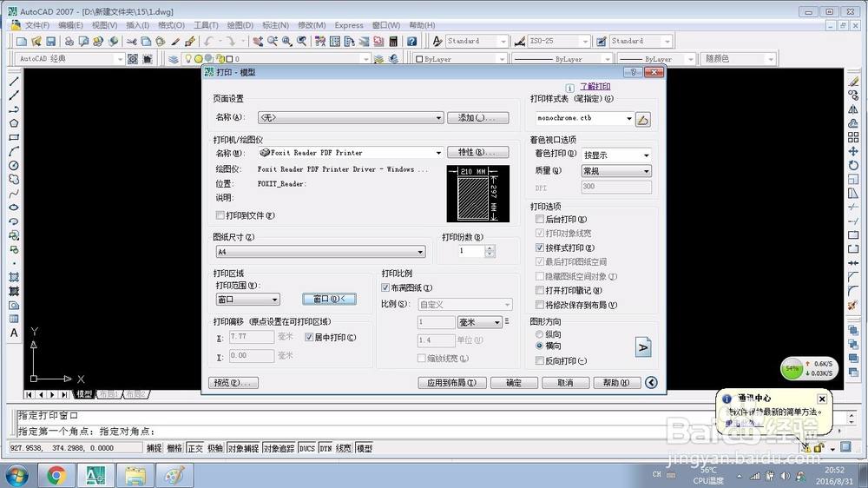Click the 预览 preview button

(233, 382)
